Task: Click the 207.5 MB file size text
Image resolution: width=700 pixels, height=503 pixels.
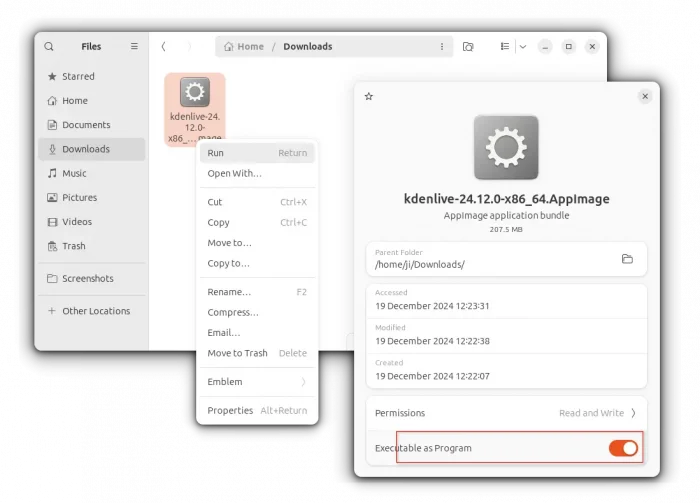Action: pos(506,229)
